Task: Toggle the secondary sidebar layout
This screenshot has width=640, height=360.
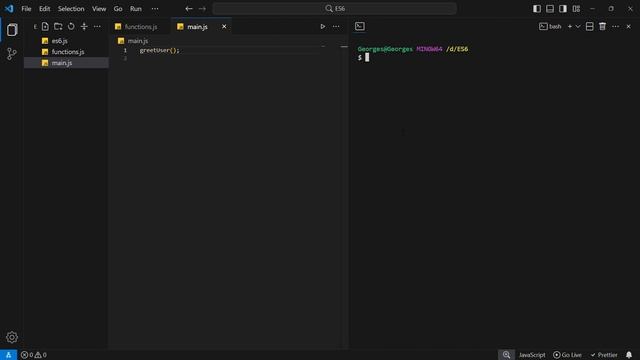Action: coord(563,9)
